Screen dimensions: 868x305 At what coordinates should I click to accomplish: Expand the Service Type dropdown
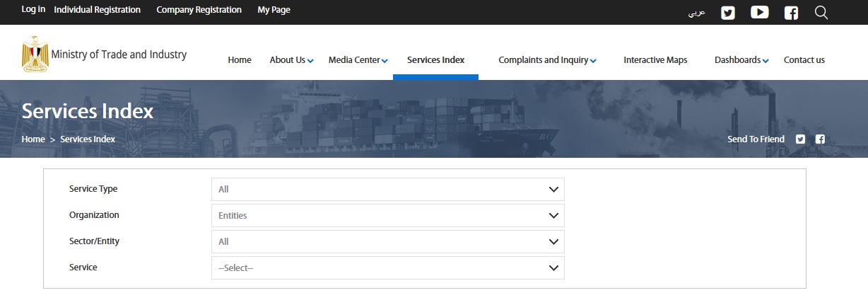(x=387, y=190)
